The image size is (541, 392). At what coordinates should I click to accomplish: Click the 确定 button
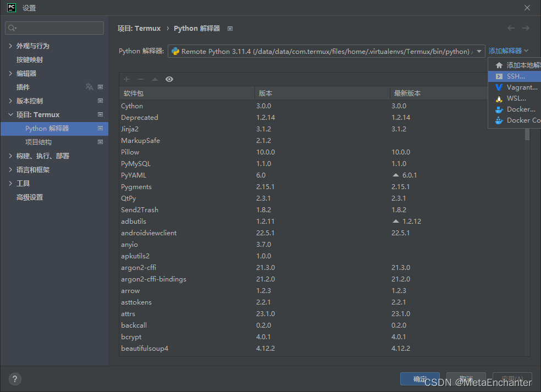coord(420,379)
